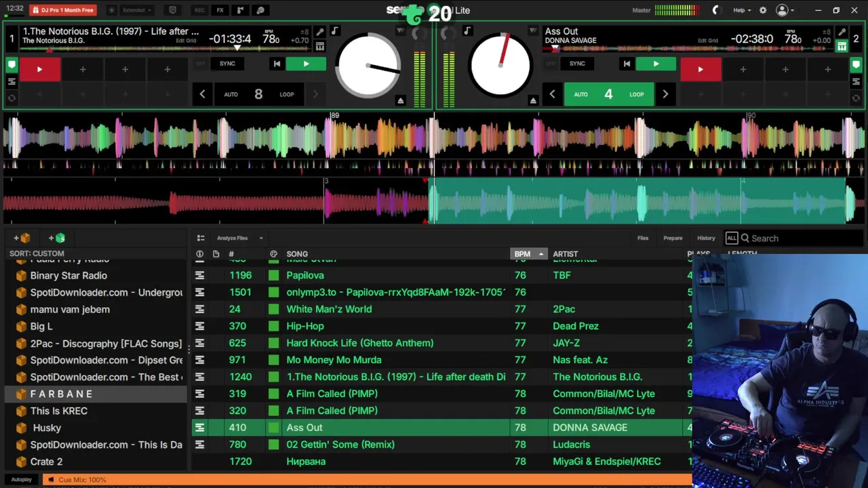Select deck 2 cue point mode icon
868x488 pixels.
(x=856, y=65)
